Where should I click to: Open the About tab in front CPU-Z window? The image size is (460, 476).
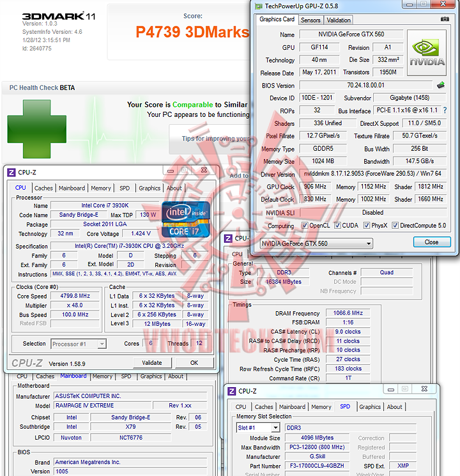pos(174,188)
